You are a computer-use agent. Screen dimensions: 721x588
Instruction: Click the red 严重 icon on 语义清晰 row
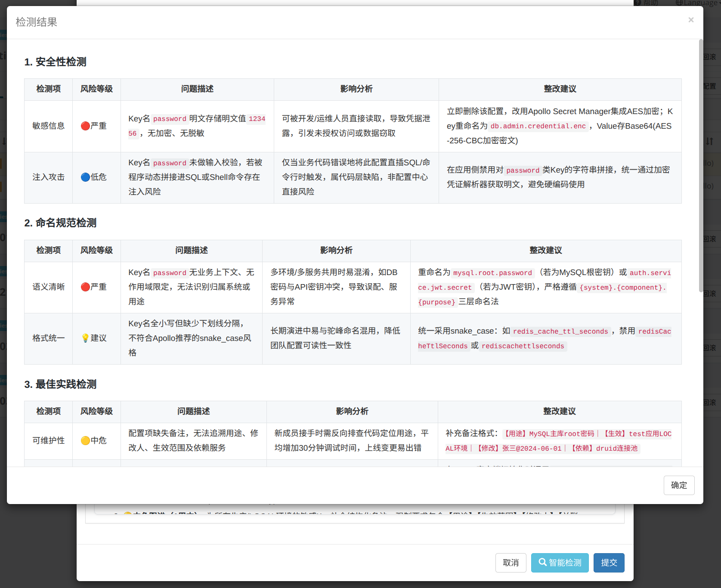(x=85, y=287)
